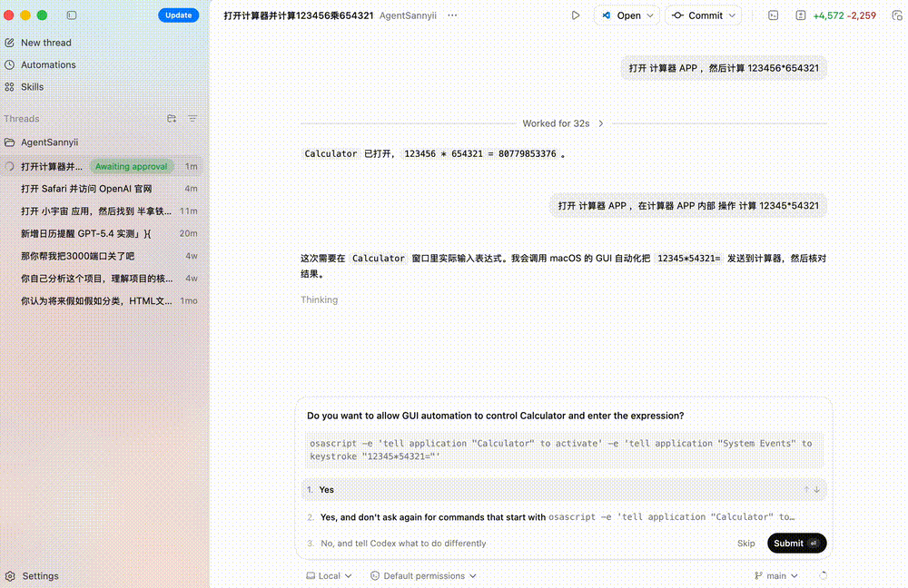Open thread "打开 Safari 并访问 OpenAI 官网"
Viewport: 908px width, 588px height.
pos(86,189)
